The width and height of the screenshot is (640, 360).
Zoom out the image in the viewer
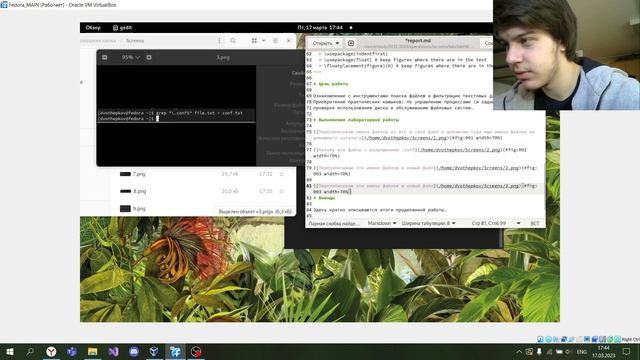pyautogui.click(x=104, y=58)
